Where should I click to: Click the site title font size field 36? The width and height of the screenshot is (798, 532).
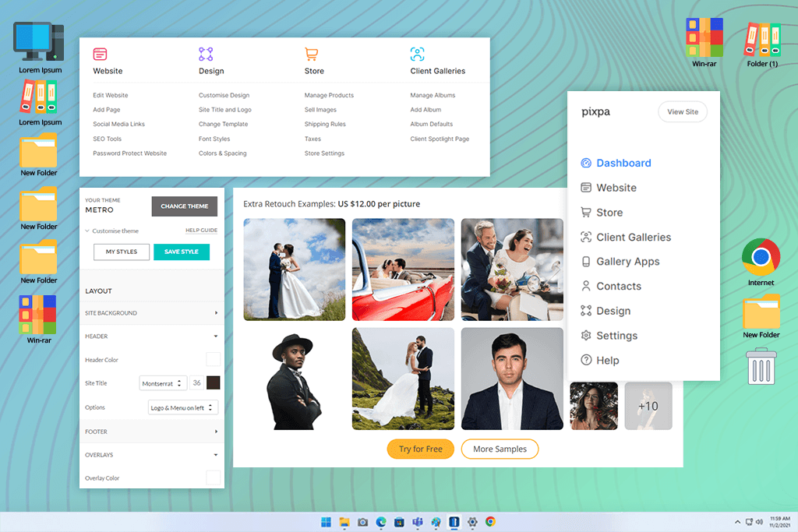pos(196,383)
